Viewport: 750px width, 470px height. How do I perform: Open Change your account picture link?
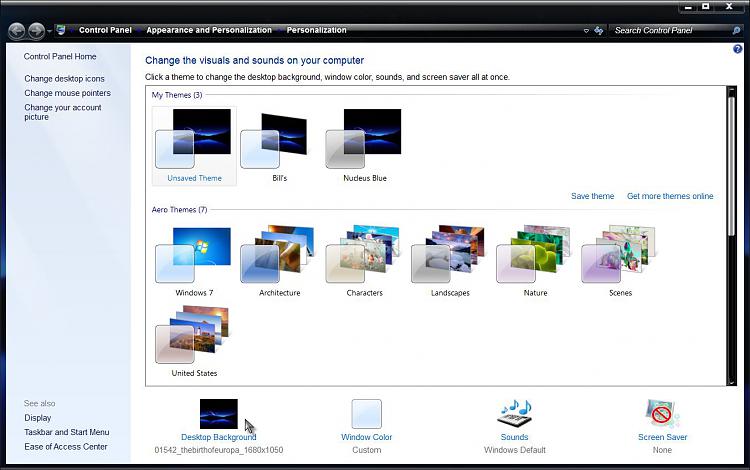tap(63, 112)
